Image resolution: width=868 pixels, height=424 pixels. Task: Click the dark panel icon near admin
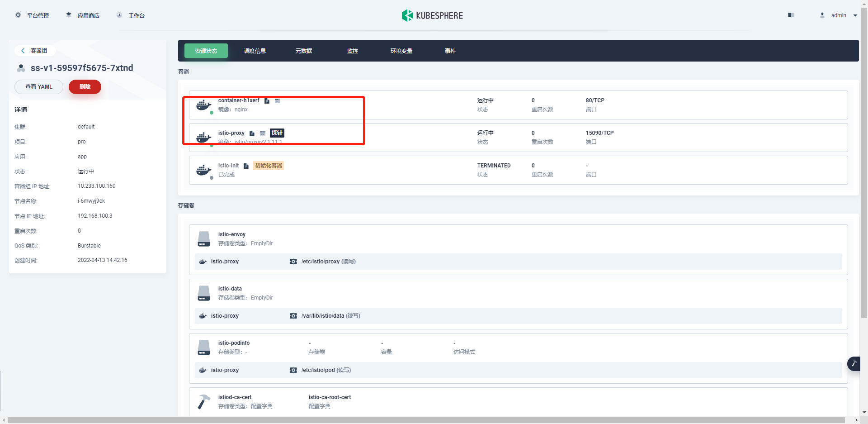[791, 15]
